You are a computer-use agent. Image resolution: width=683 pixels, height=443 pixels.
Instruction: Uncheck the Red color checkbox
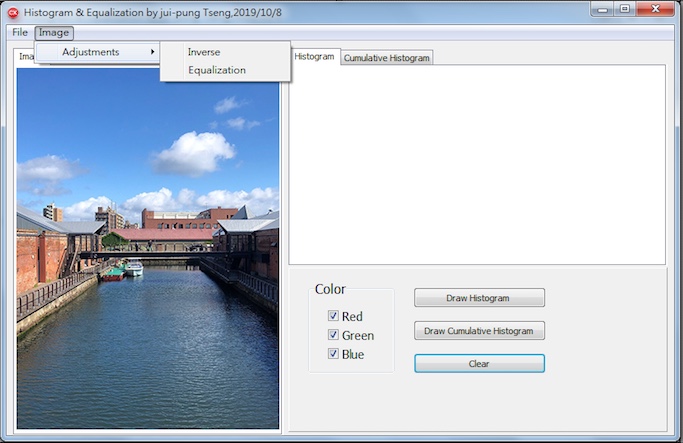pyautogui.click(x=333, y=315)
